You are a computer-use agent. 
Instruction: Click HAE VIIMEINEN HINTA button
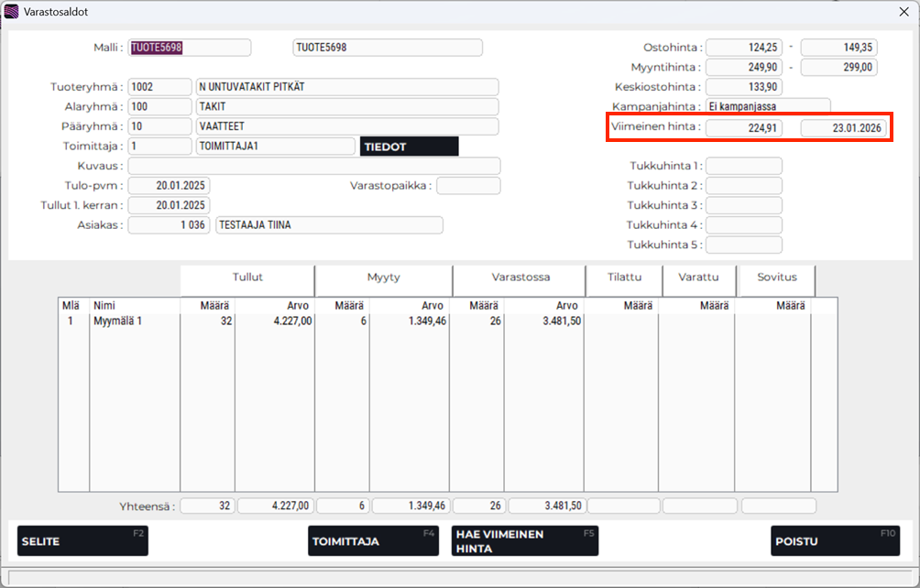pyautogui.click(x=524, y=541)
